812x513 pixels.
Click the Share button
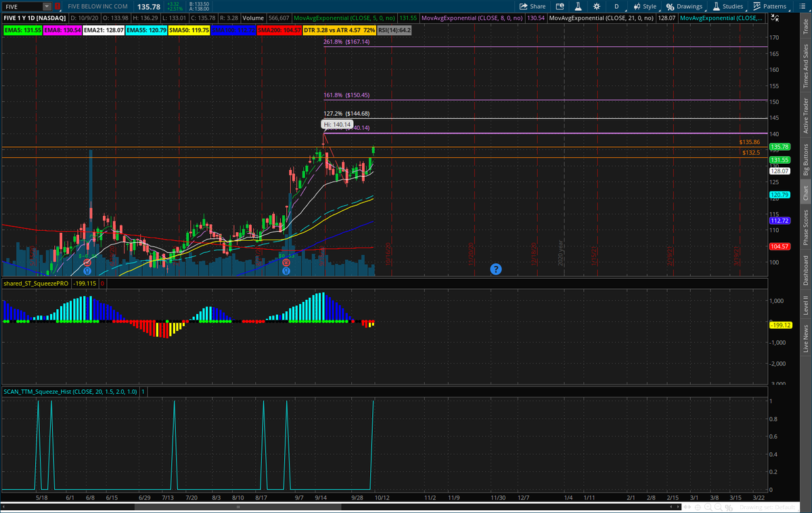534,5
